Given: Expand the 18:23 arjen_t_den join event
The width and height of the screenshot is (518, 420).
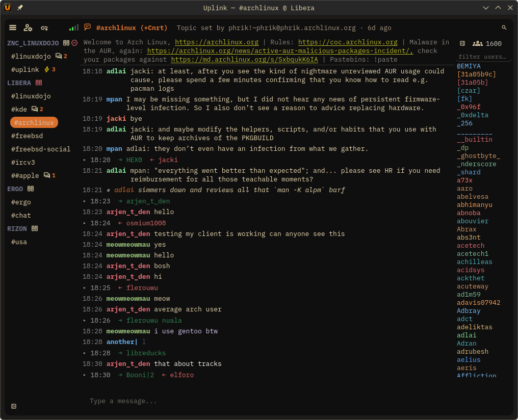Looking at the screenshot, I should point(85,201).
